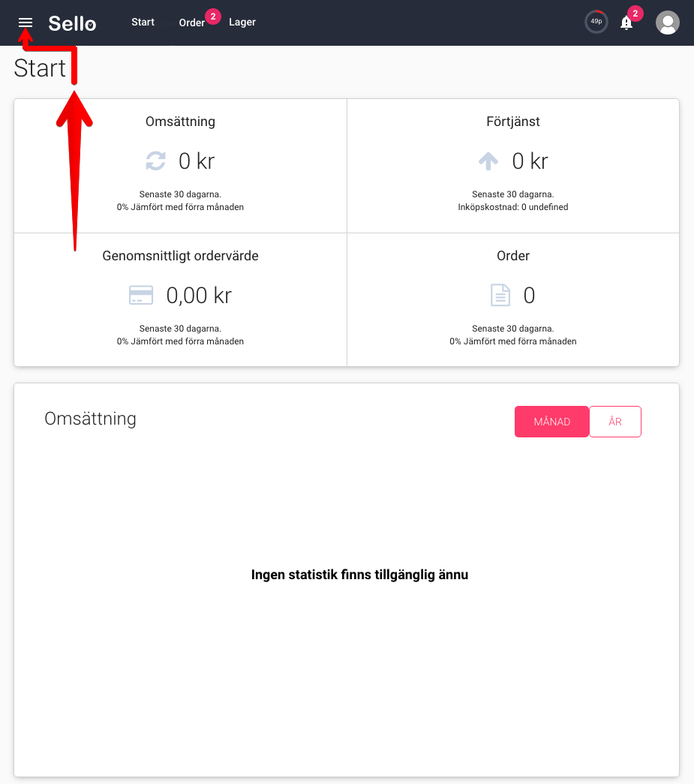Open the Order menu item

point(192,23)
